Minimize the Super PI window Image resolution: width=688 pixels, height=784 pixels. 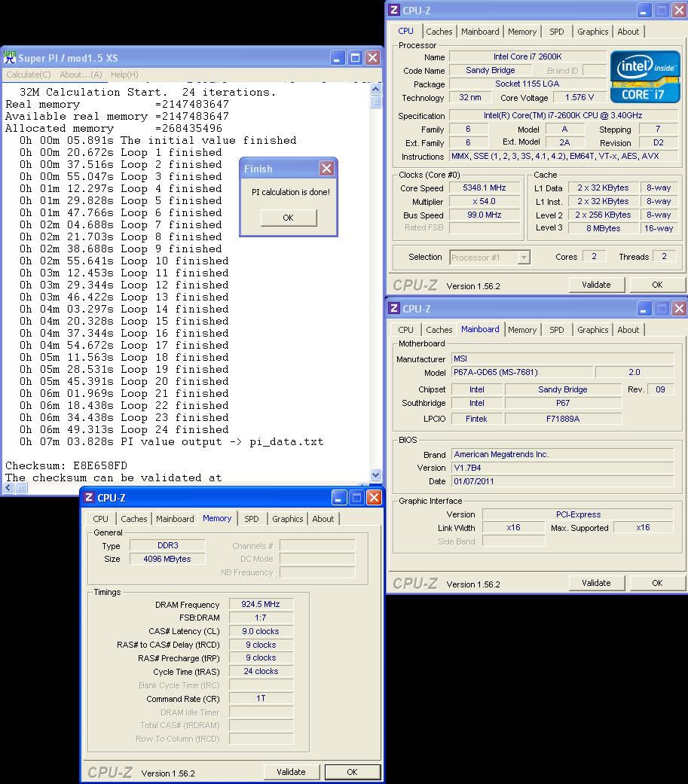tap(338, 58)
